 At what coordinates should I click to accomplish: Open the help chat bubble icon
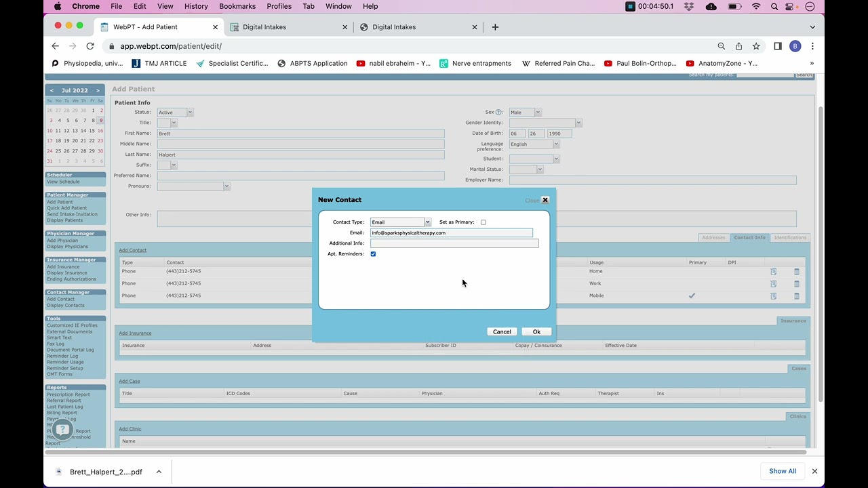click(x=62, y=429)
